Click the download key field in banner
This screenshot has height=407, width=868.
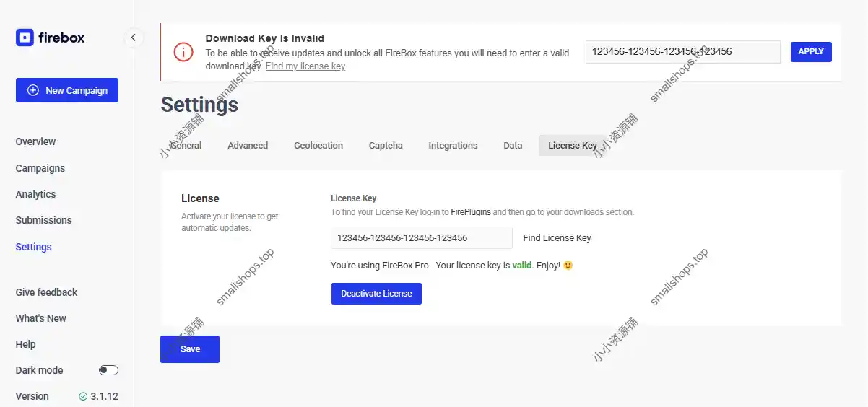(682, 51)
